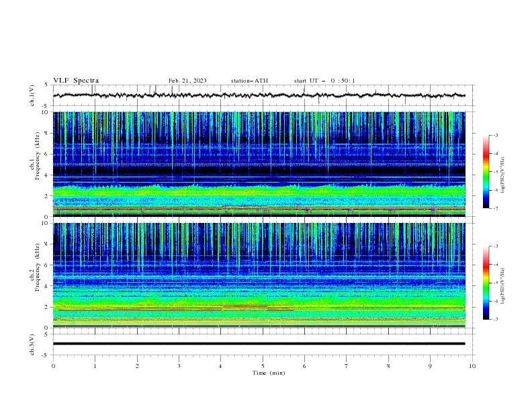
Task: Click inside the ch.1 spectrogram panel
Action: pyautogui.click(x=259, y=164)
